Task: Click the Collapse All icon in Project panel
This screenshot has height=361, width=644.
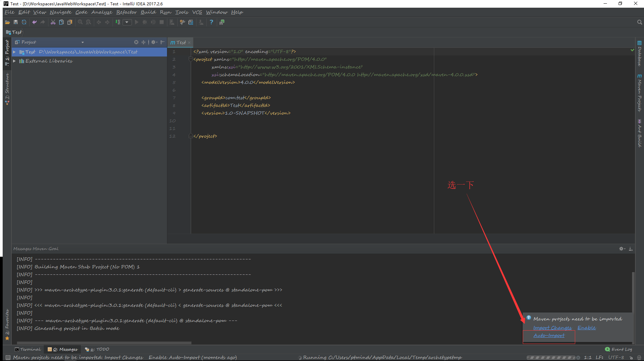Action: pos(144,42)
